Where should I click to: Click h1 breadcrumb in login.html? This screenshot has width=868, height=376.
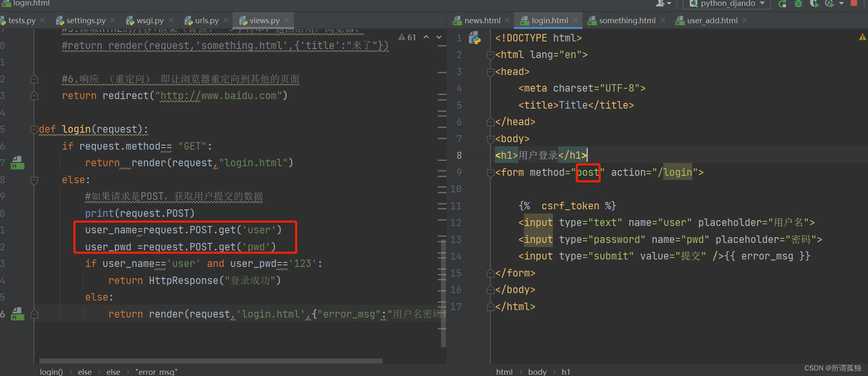(x=566, y=372)
